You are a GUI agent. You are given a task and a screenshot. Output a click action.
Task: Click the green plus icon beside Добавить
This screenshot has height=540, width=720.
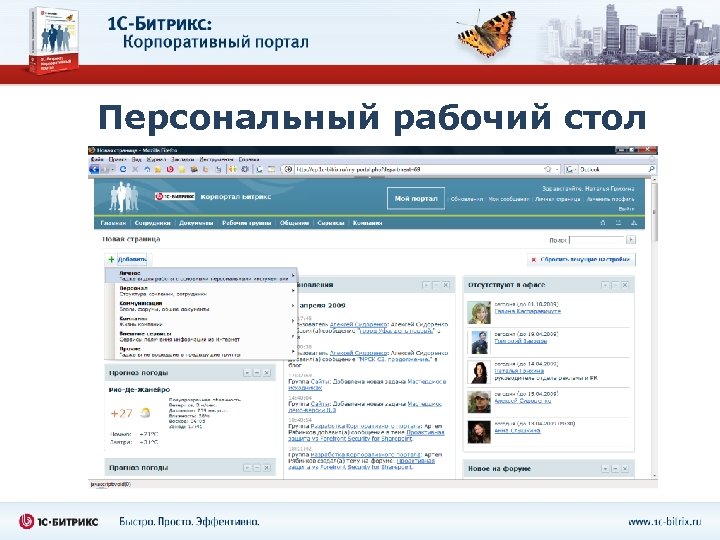click(111, 259)
